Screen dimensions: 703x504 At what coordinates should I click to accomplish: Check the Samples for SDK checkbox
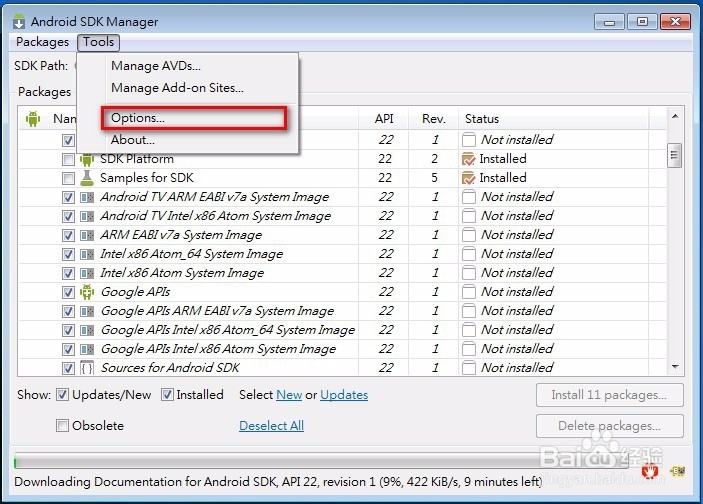68,178
